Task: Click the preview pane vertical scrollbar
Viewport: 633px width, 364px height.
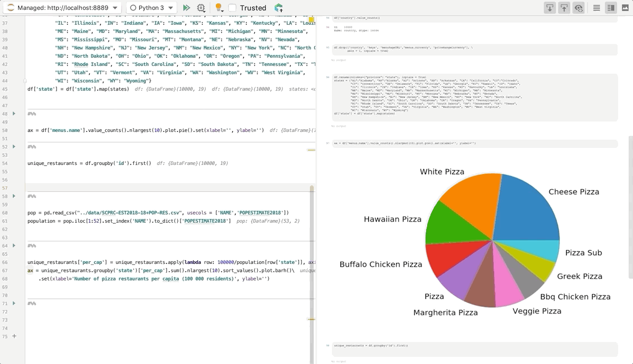Action: pyautogui.click(x=631, y=207)
